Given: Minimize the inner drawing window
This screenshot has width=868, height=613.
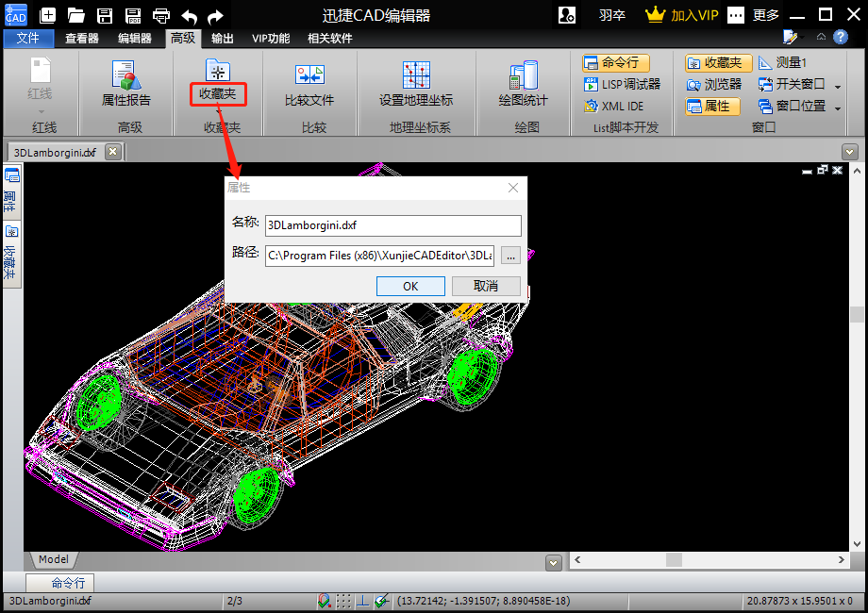Looking at the screenshot, I should click(x=807, y=171).
